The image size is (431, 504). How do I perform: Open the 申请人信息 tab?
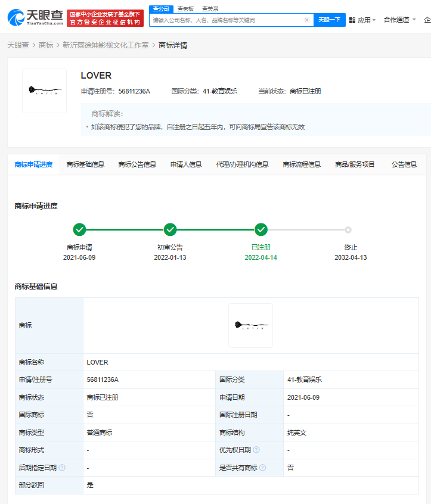point(186,164)
